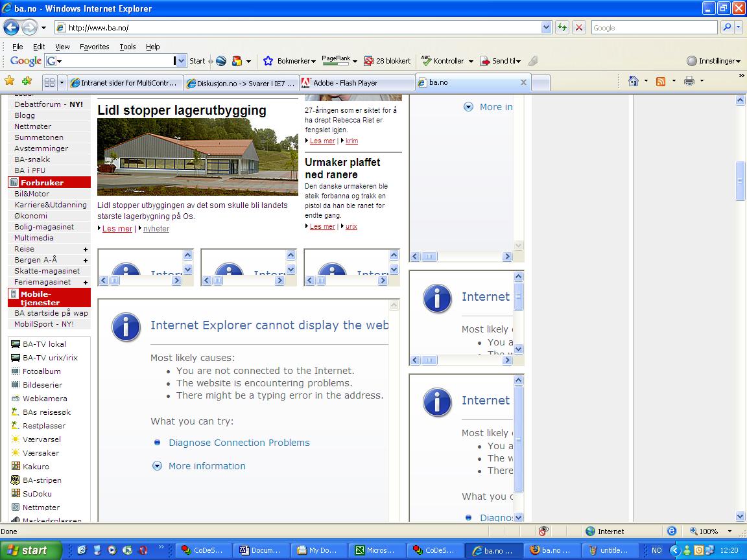Open the search provider dropdown arrow

coord(739,28)
